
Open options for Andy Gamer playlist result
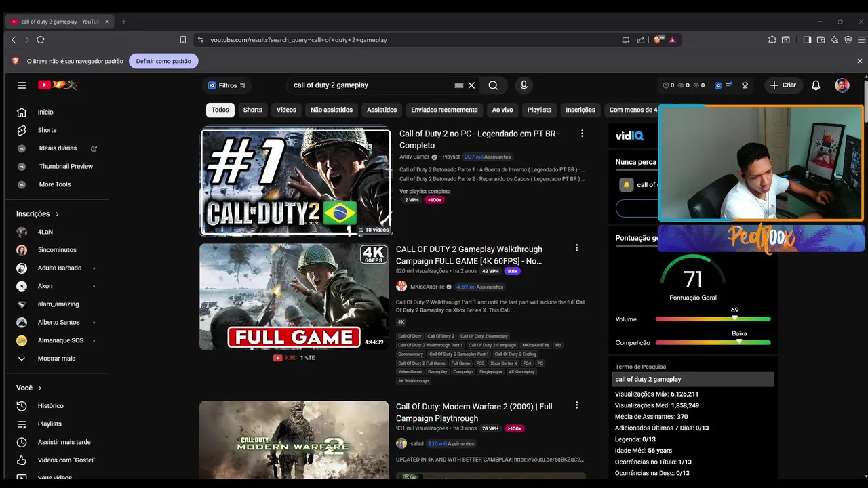pyautogui.click(x=582, y=134)
